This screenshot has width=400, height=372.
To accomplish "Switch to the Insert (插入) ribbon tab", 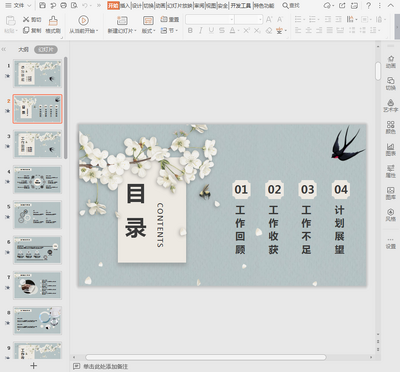I will click(125, 6).
